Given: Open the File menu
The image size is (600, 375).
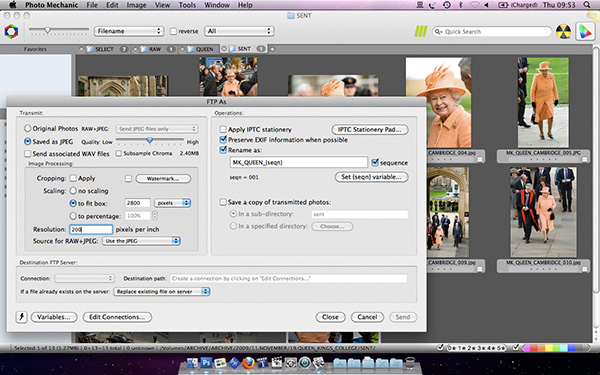Looking at the screenshot, I should coord(92,5).
